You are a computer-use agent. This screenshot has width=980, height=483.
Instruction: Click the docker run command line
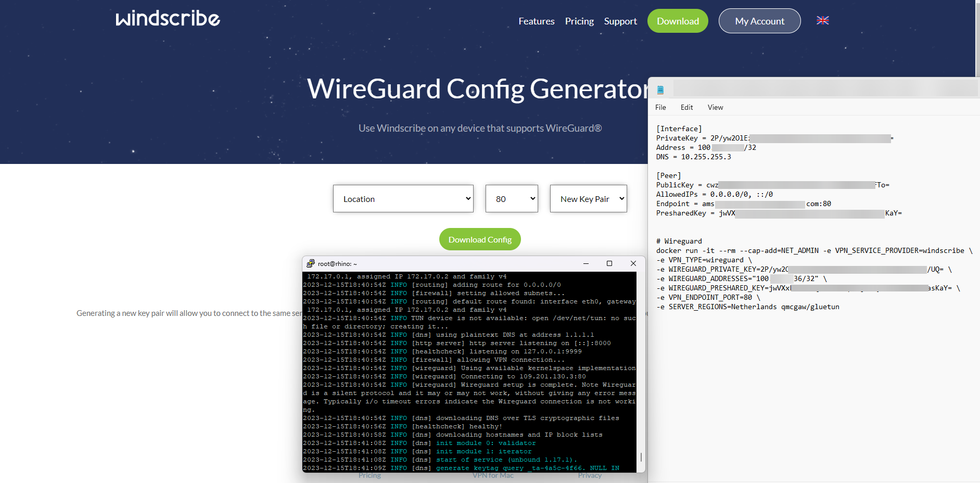pyautogui.click(x=814, y=250)
